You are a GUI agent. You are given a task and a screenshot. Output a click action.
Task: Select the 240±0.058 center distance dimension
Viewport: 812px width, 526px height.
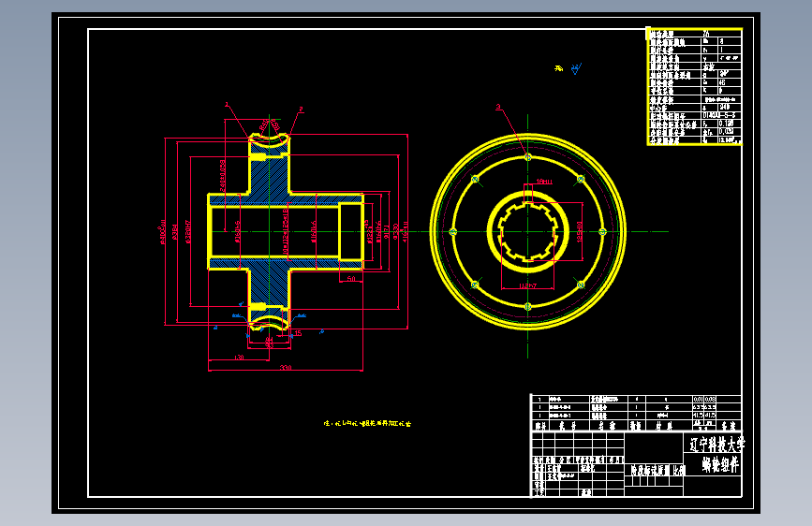pos(222,174)
